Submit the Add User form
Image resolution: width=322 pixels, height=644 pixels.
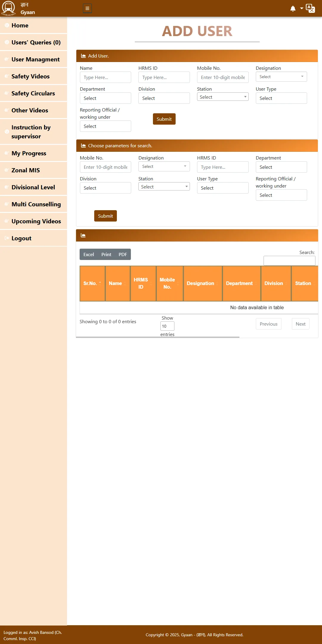tap(164, 119)
